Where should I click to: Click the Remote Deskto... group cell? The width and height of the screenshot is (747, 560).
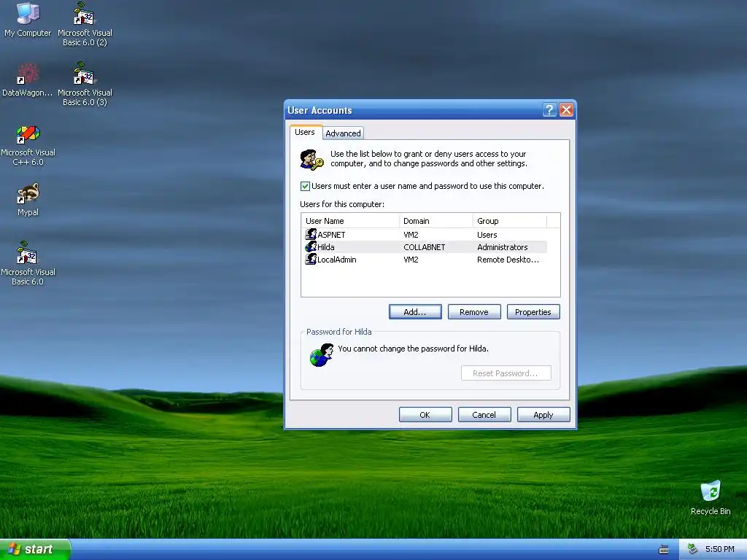pos(508,260)
